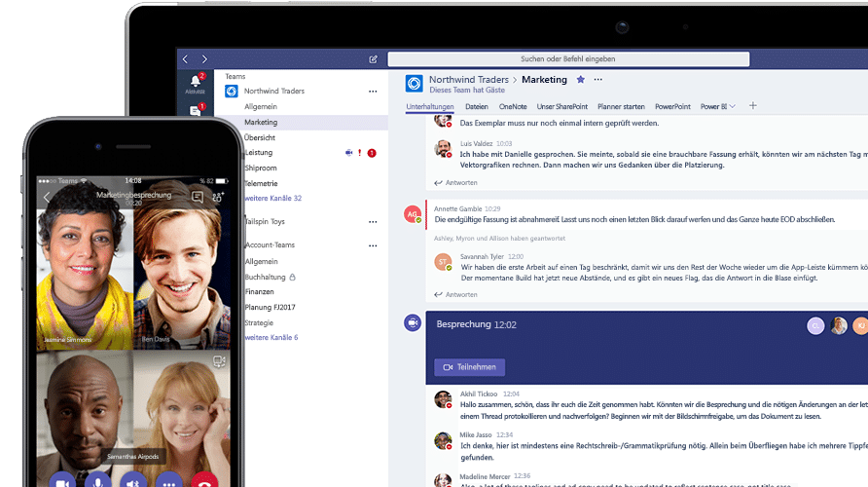Tap the three-dot more button on phone call
This screenshot has height=487, width=868.
coord(169,483)
